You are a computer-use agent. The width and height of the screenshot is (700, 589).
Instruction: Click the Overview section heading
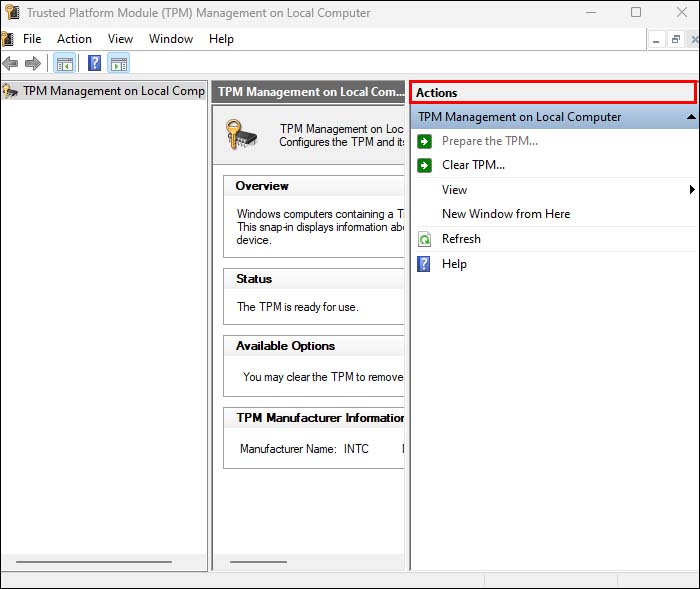coord(262,186)
